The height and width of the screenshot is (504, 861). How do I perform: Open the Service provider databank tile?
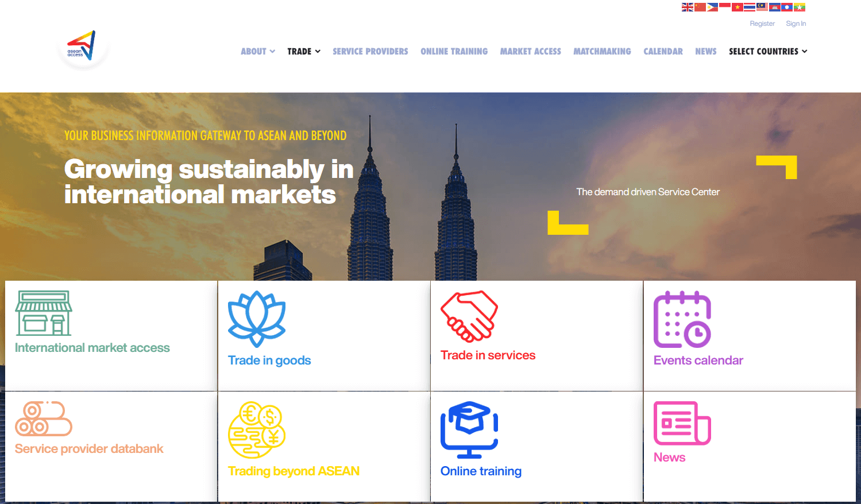point(111,447)
